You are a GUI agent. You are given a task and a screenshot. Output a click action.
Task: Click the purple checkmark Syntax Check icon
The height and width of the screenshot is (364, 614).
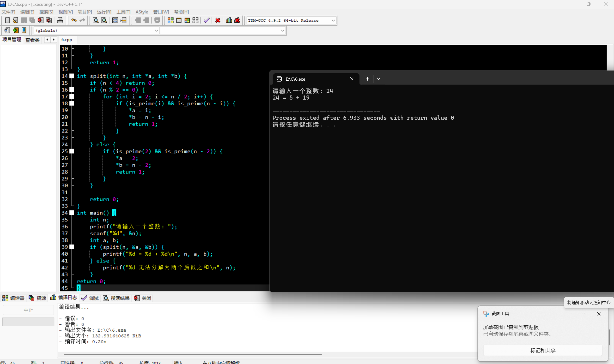tap(206, 20)
